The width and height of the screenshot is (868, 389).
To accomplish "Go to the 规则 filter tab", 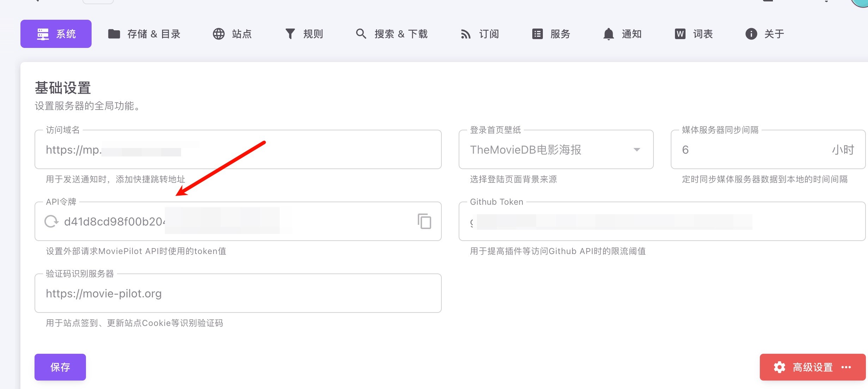I will pyautogui.click(x=304, y=34).
